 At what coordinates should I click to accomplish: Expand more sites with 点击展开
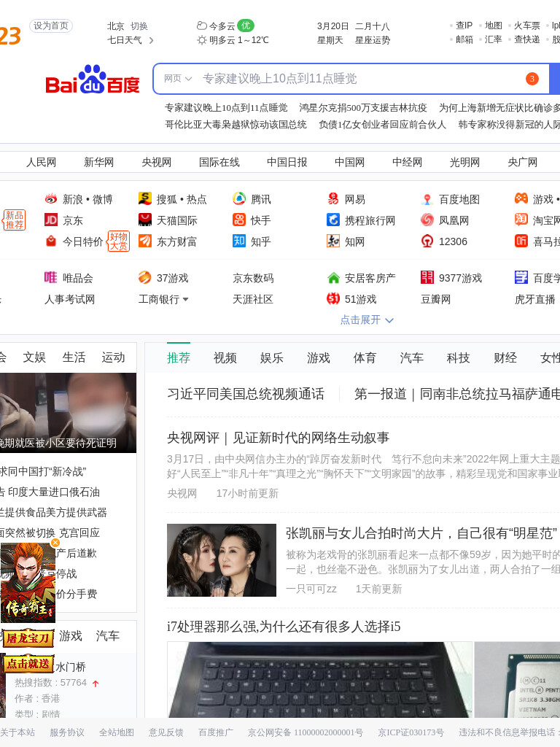(x=367, y=320)
